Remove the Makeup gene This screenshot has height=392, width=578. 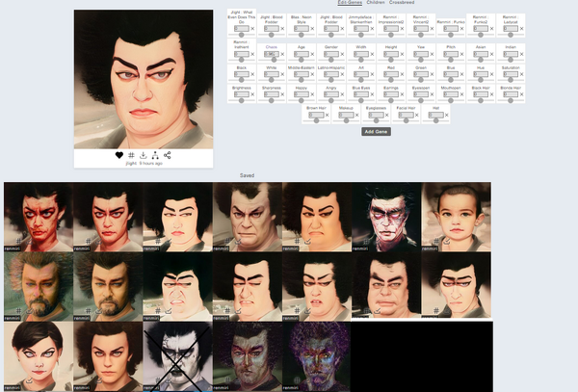356,115
